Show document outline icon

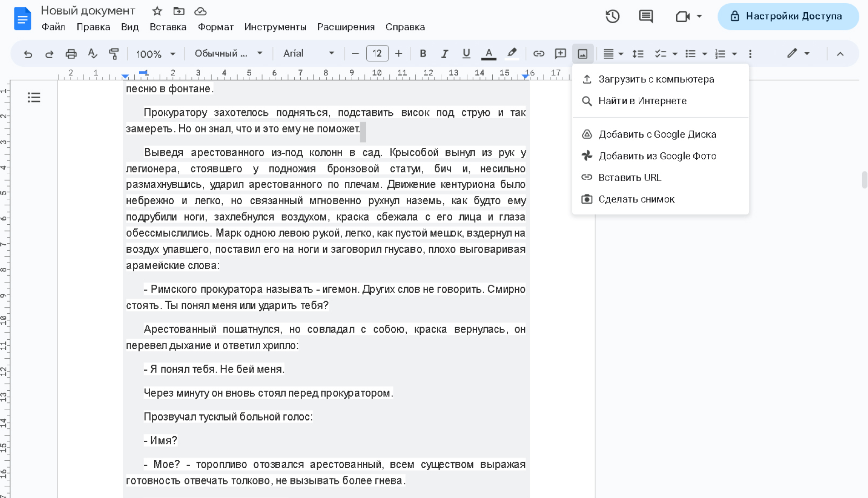pyautogui.click(x=34, y=97)
